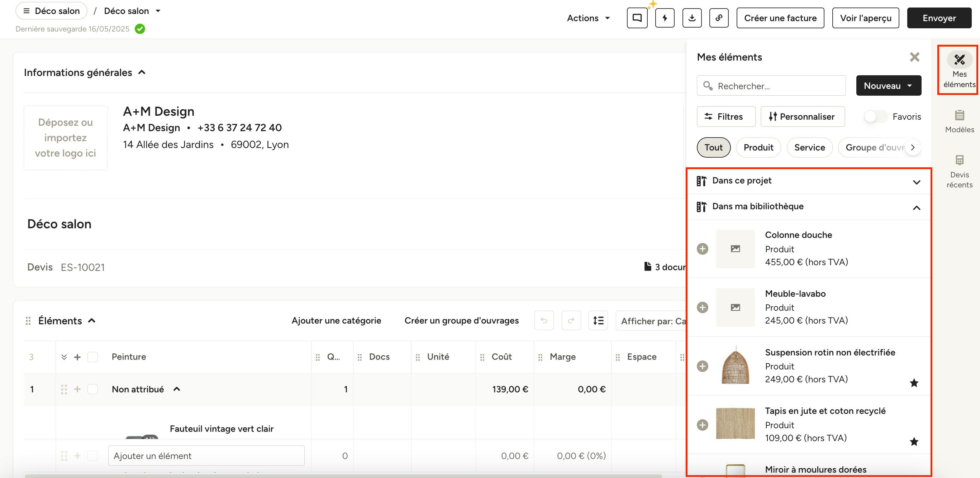Add Colonne douche with its plus icon
This screenshot has height=478, width=980.
click(x=702, y=249)
